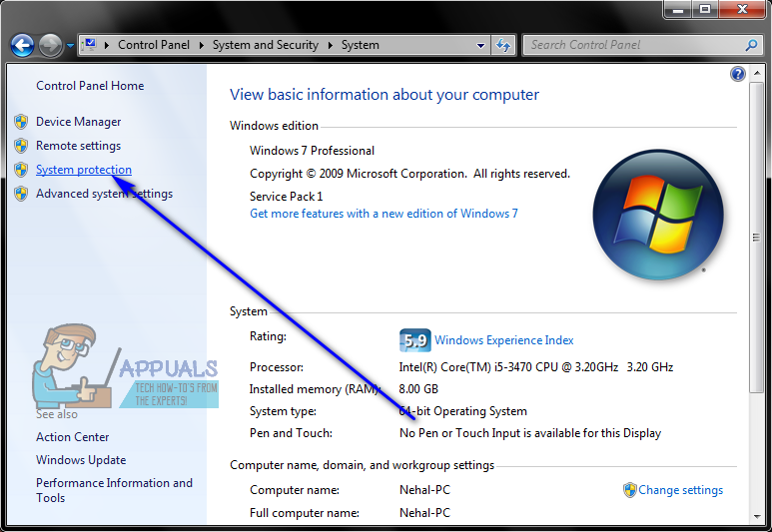This screenshot has height=532, width=772.
Task: Open Control Panel Home link
Action: click(90, 86)
